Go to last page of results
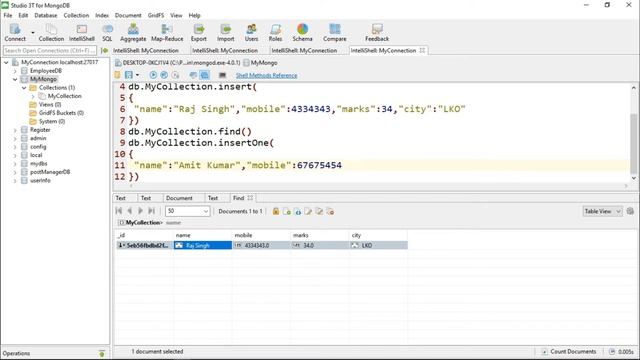640x360 pixels. tap(151, 211)
